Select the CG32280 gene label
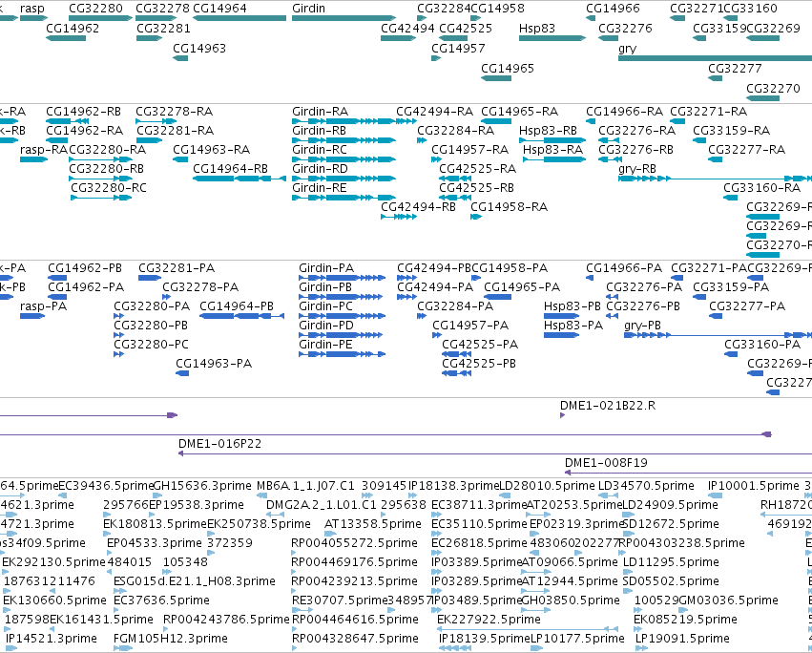Screen dimensions: 812x653 95,9
